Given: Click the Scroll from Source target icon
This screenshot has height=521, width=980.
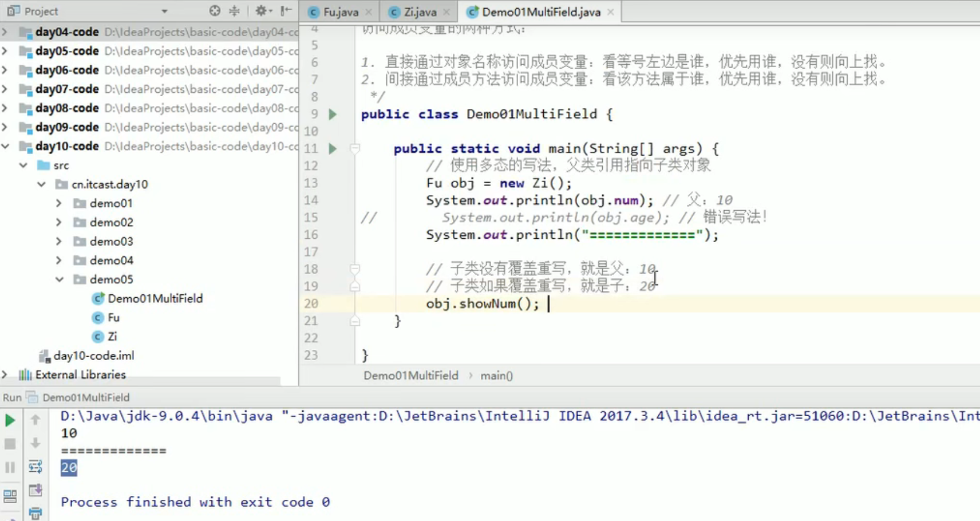Looking at the screenshot, I should point(215,10).
